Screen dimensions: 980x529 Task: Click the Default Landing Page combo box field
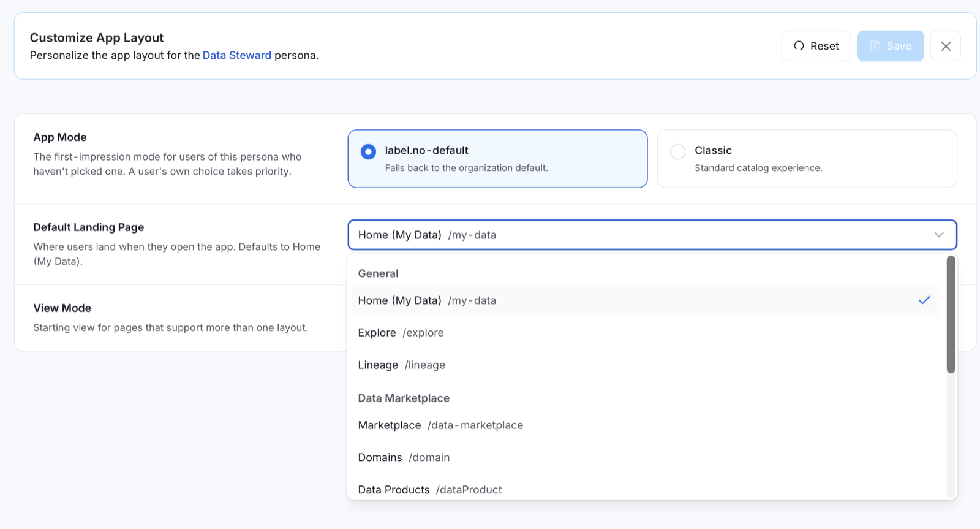pos(652,235)
